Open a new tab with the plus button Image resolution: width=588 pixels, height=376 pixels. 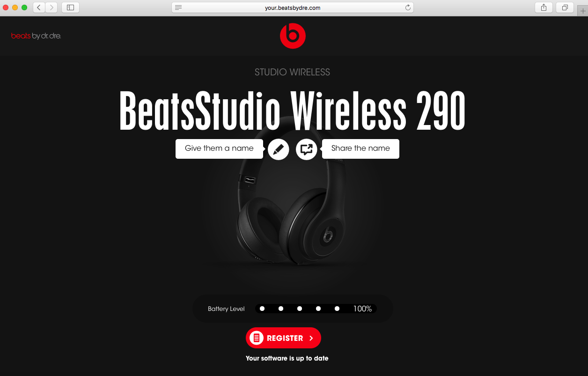[x=583, y=11]
